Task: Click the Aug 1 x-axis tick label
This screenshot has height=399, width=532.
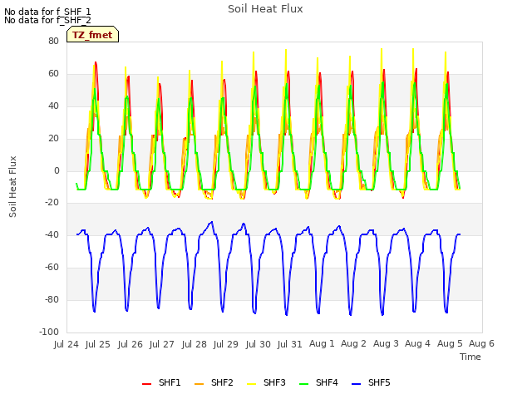Action: pyautogui.click(x=322, y=343)
